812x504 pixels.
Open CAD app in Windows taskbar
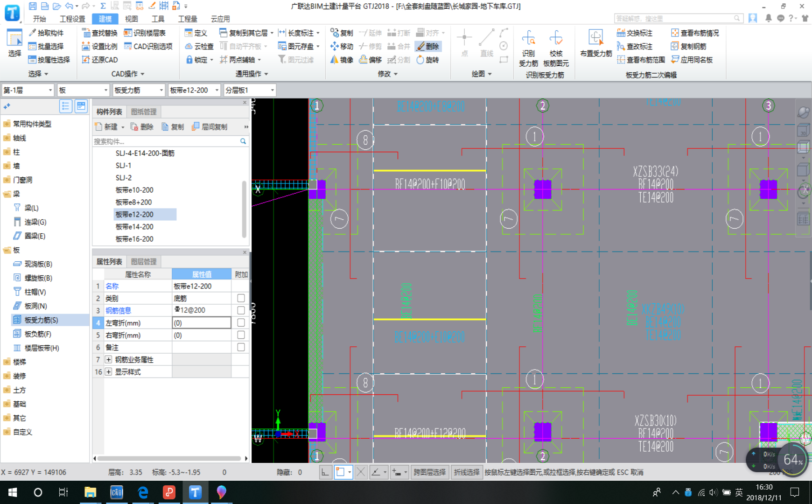point(117,492)
